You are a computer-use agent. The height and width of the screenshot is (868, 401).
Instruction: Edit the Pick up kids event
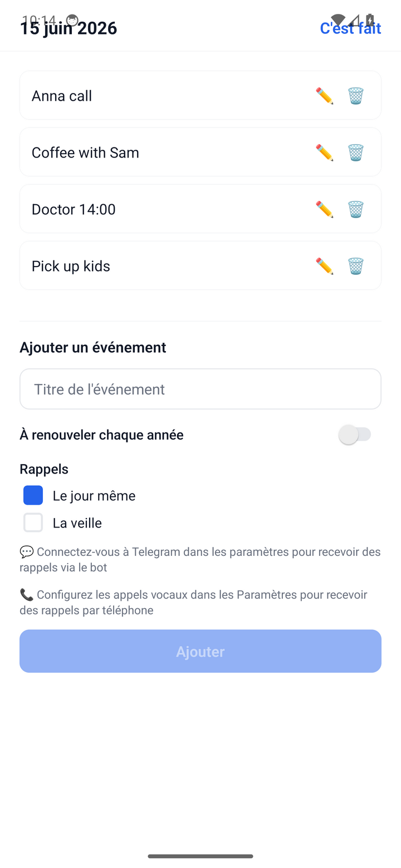click(324, 266)
